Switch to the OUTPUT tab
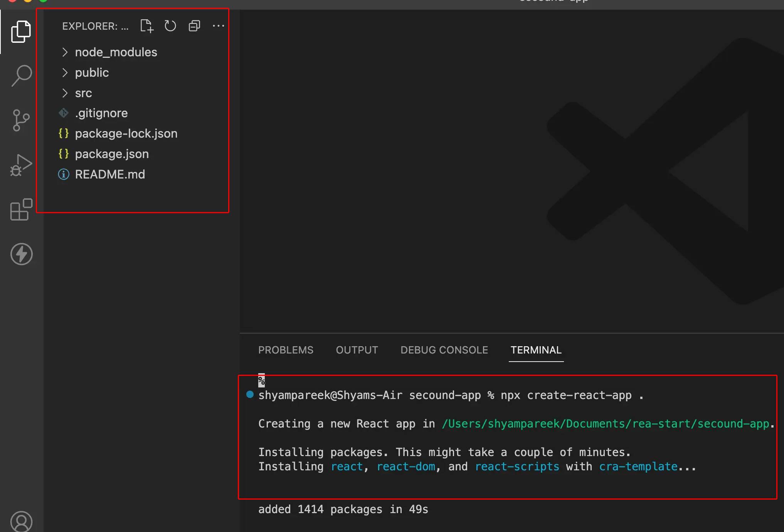The height and width of the screenshot is (532, 784). [357, 350]
